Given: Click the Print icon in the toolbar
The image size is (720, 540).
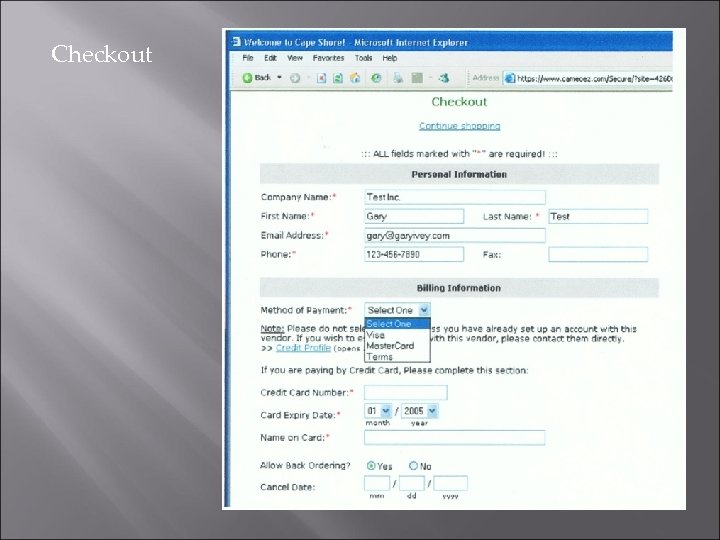Looking at the screenshot, I should coord(398,78).
